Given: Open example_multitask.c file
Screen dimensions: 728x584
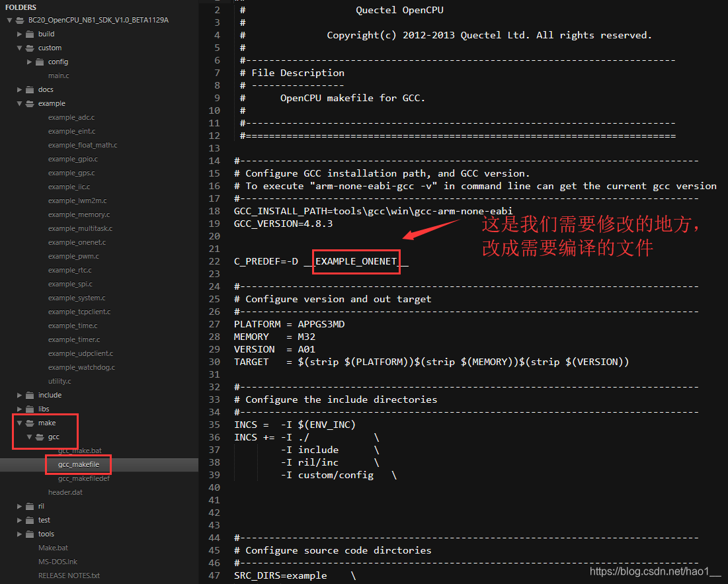Looking at the screenshot, I should pos(80,229).
